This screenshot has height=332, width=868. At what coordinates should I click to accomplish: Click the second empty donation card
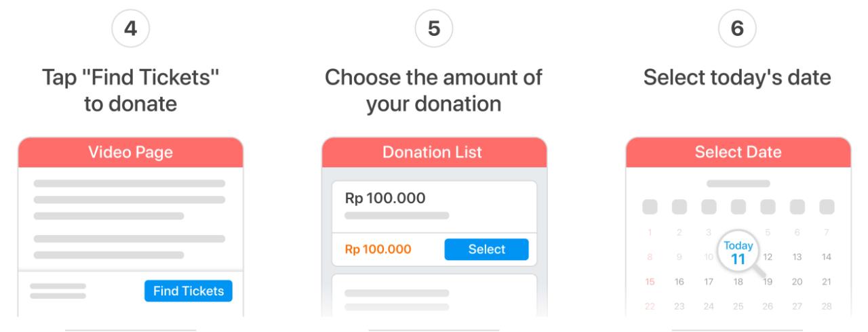434,295
